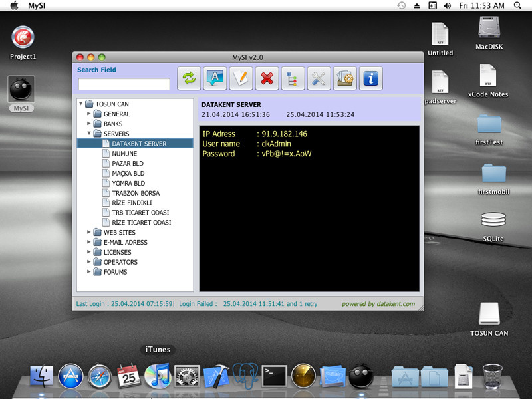
Task: Click the rename label 'A' toolbar icon
Action: coord(215,78)
